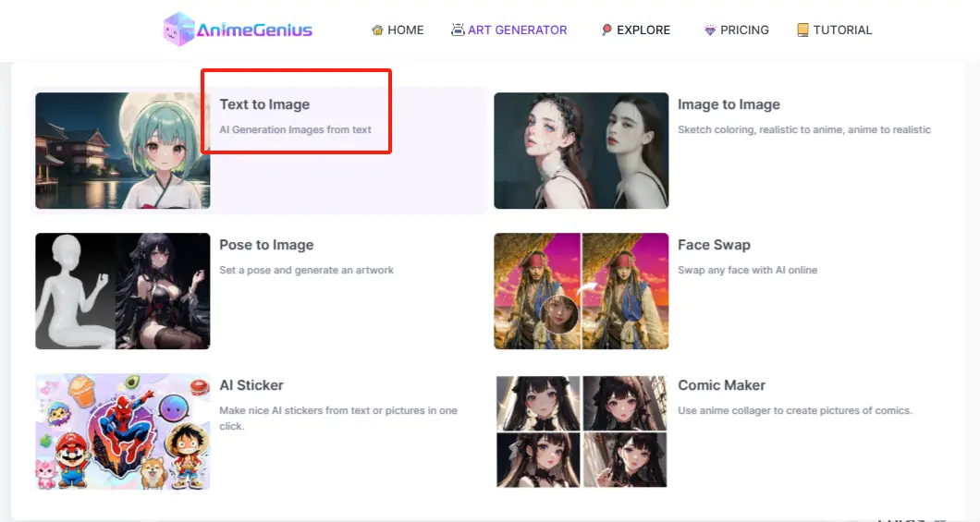
Task: Click 'Make nice AI stickers from text' description
Action: tap(338, 419)
